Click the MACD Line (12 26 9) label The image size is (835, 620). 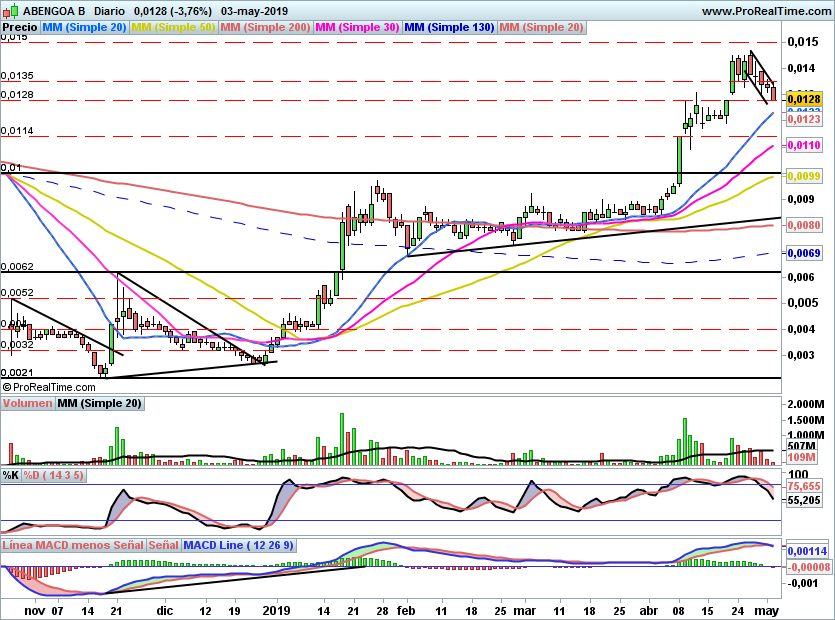point(238,545)
